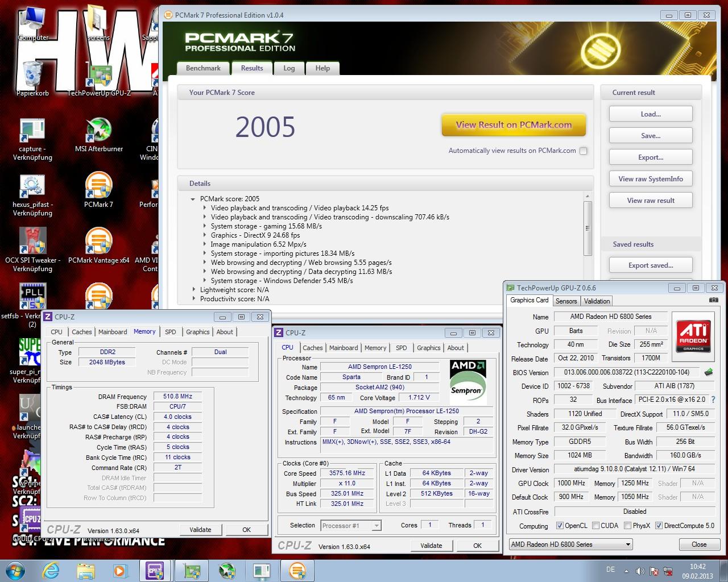Open Internet Explorer from taskbar
This screenshot has height=582, width=728.
[50, 570]
